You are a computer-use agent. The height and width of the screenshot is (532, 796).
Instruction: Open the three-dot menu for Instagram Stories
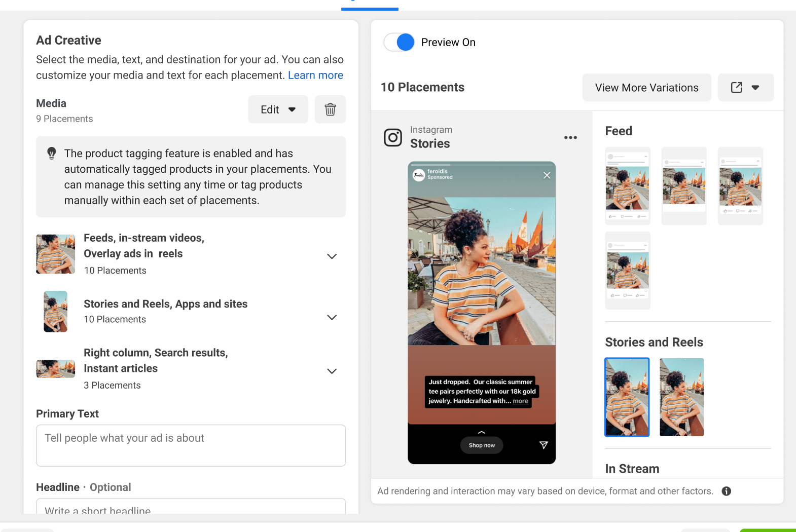(570, 137)
